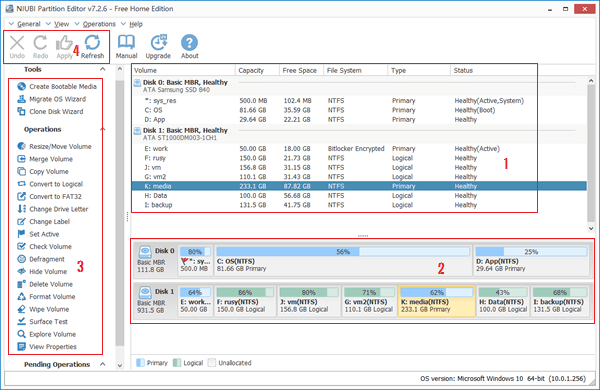This screenshot has height=390, width=600.
Task: Click the Undo toolbar icon
Action: pyautogui.click(x=17, y=47)
